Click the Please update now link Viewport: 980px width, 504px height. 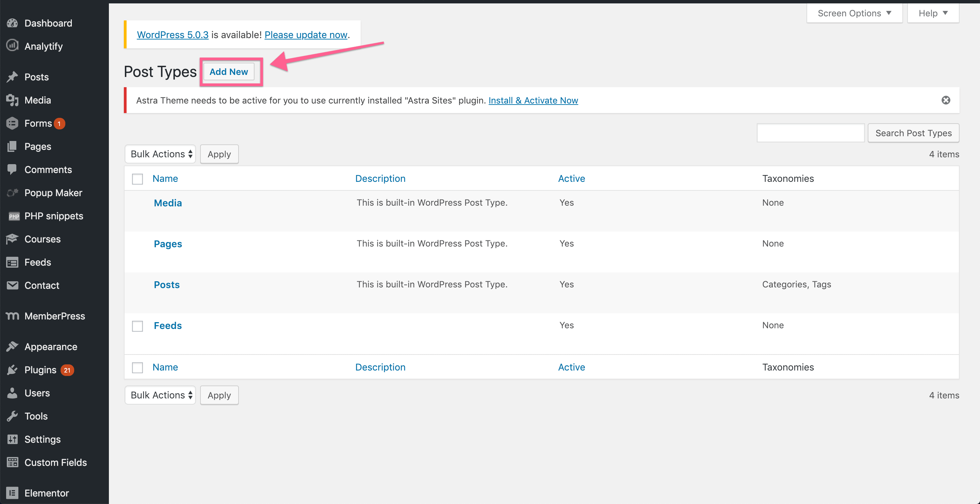306,35
